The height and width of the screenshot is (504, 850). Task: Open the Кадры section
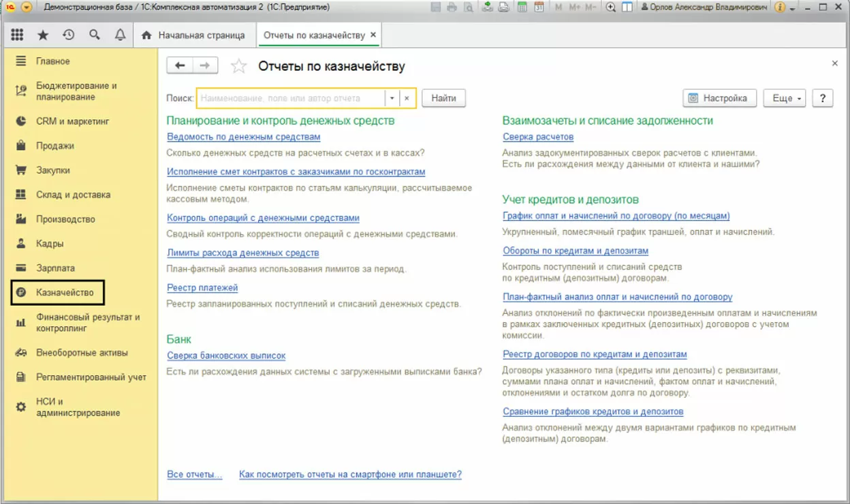pyautogui.click(x=50, y=244)
